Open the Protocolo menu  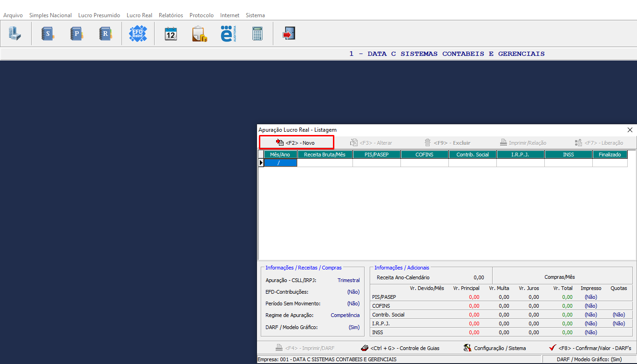click(x=201, y=15)
